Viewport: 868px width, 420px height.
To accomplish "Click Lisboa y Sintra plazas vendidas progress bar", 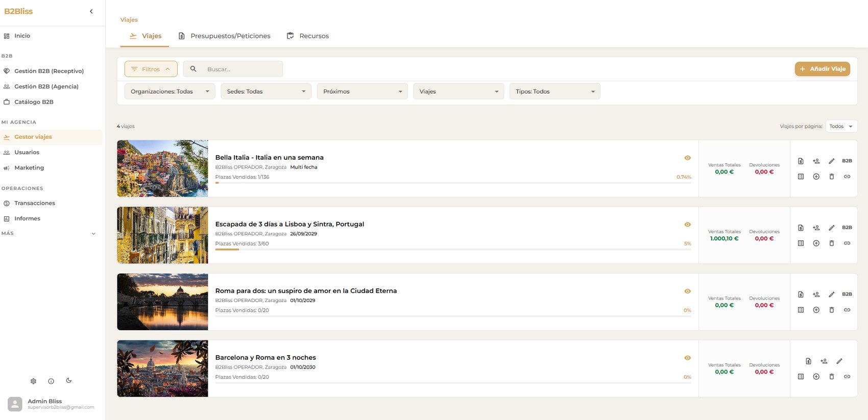I will tap(453, 249).
